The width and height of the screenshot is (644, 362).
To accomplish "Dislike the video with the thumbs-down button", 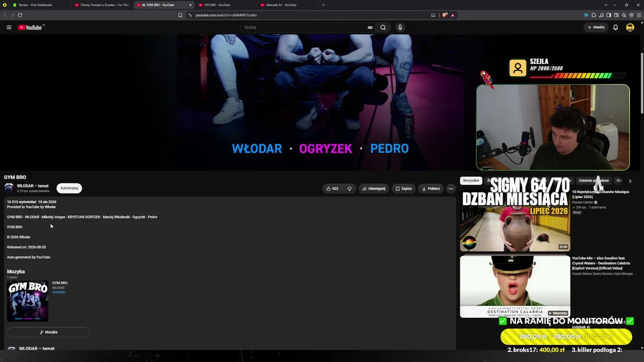I will [349, 189].
